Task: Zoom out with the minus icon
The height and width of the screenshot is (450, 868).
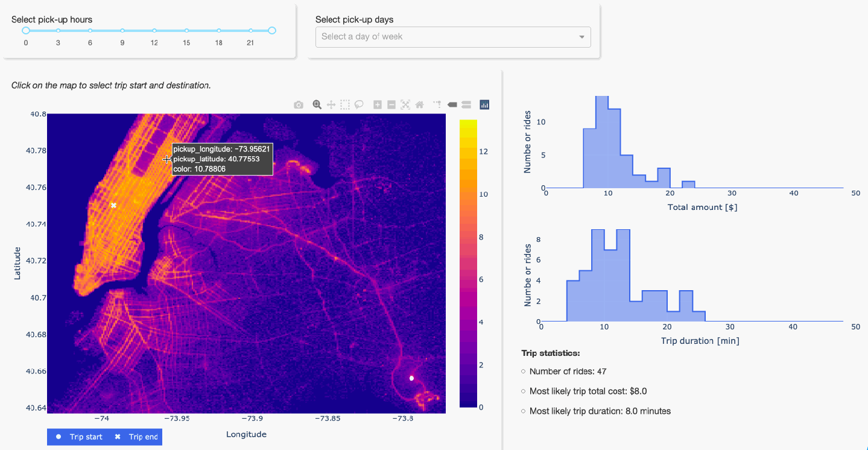Action: click(x=391, y=105)
